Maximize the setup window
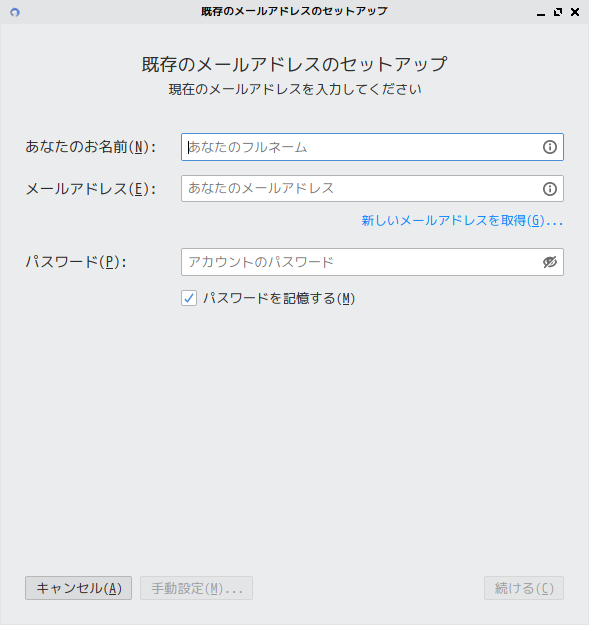This screenshot has width=589, height=625. pos(558,12)
